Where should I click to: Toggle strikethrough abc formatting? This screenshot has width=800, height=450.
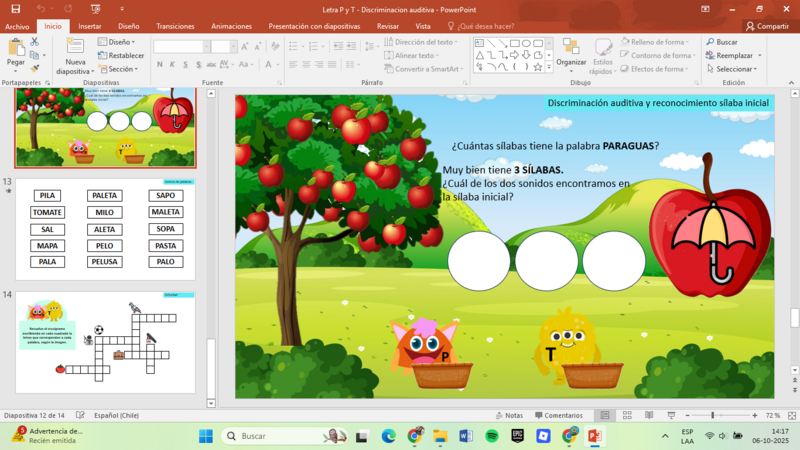tap(211, 64)
